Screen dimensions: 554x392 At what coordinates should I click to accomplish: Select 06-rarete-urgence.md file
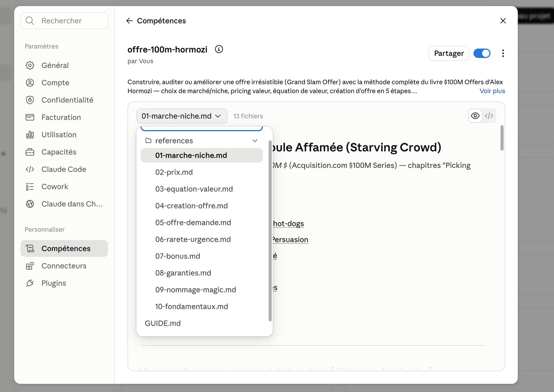[x=201, y=239]
